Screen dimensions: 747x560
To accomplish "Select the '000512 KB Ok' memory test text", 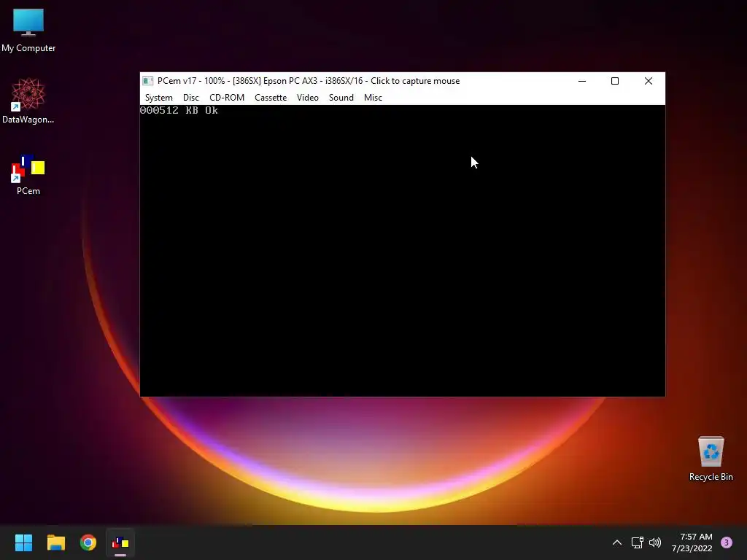I will click(x=179, y=111).
